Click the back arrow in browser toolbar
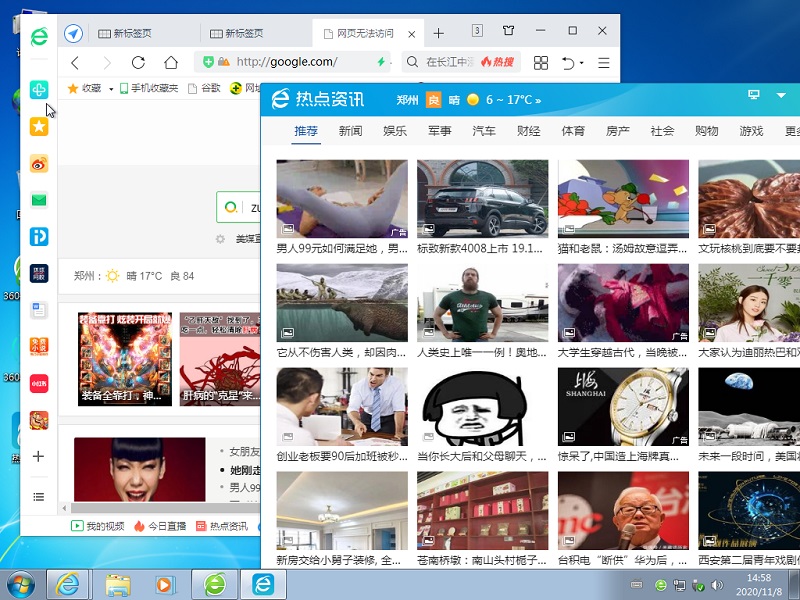Viewport: 800px width, 600px height. click(x=75, y=63)
